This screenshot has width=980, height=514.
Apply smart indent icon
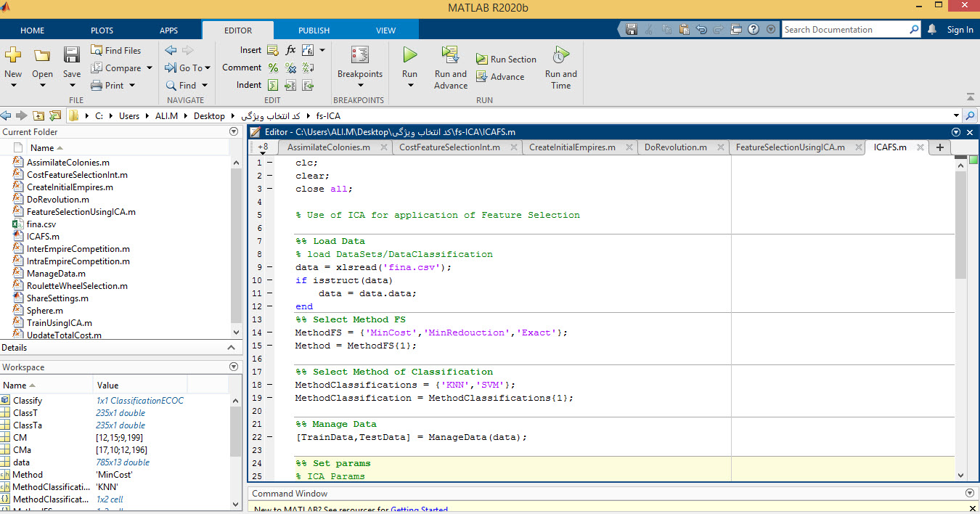tap(273, 85)
